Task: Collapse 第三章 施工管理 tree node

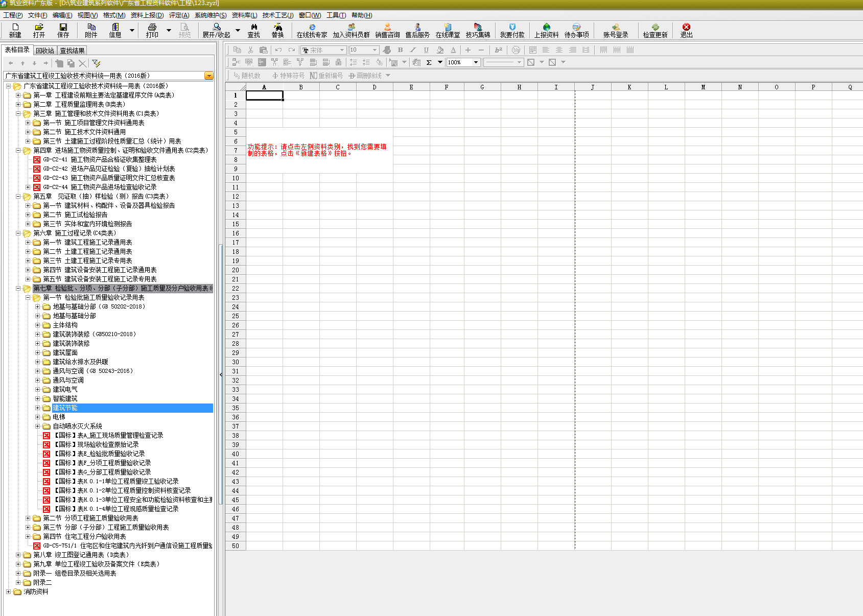Action: [18, 114]
